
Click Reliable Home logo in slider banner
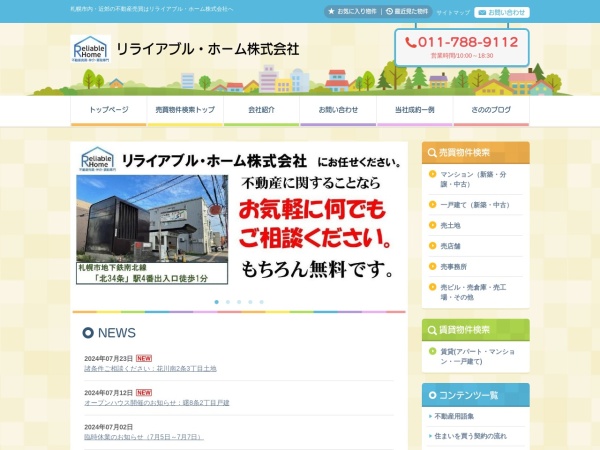click(x=97, y=159)
